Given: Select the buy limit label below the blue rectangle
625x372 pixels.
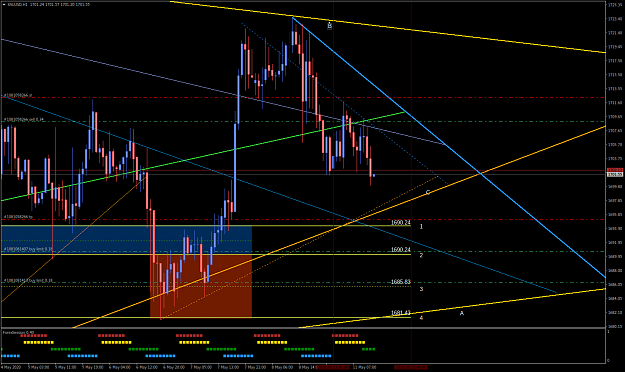Looking at the screenshot, I should (28, 281).
